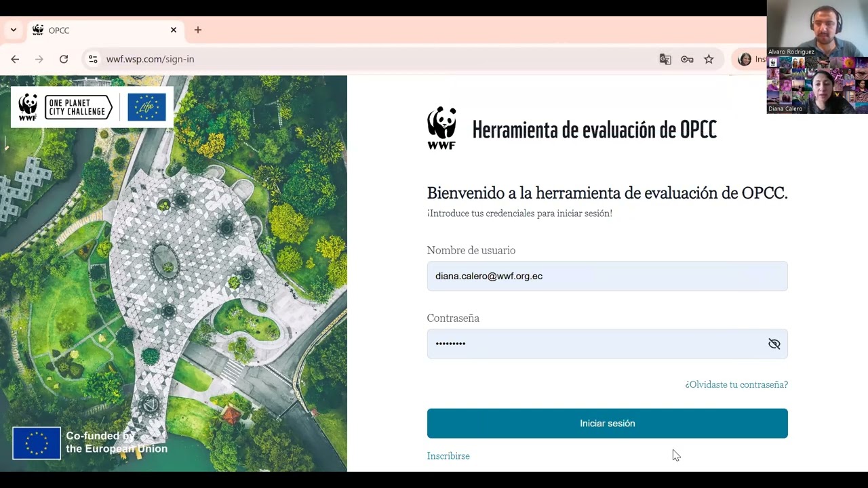Image resolution: width=868 pixels, height=488 pixels.
Task: Click the WWF panda logo beside the title
Action: coord(441,128)
